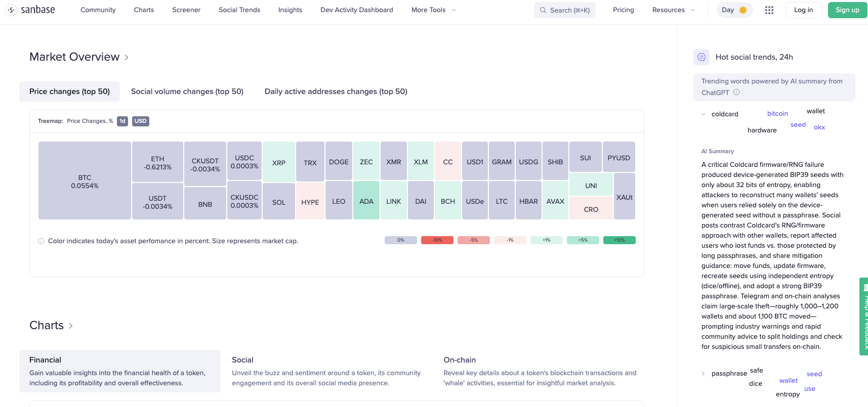Go to the Charts nav item

point(144,10)
